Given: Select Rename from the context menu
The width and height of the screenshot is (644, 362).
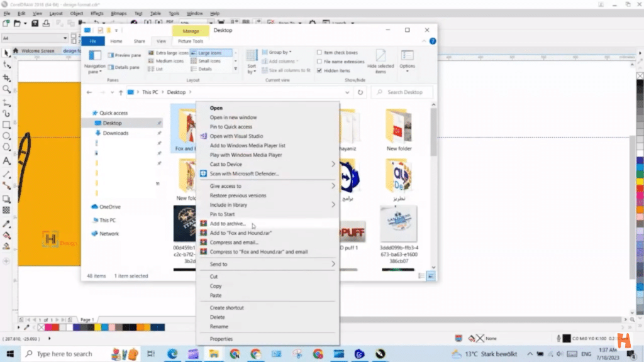Looking at the screenshot, I should (268, 327).
